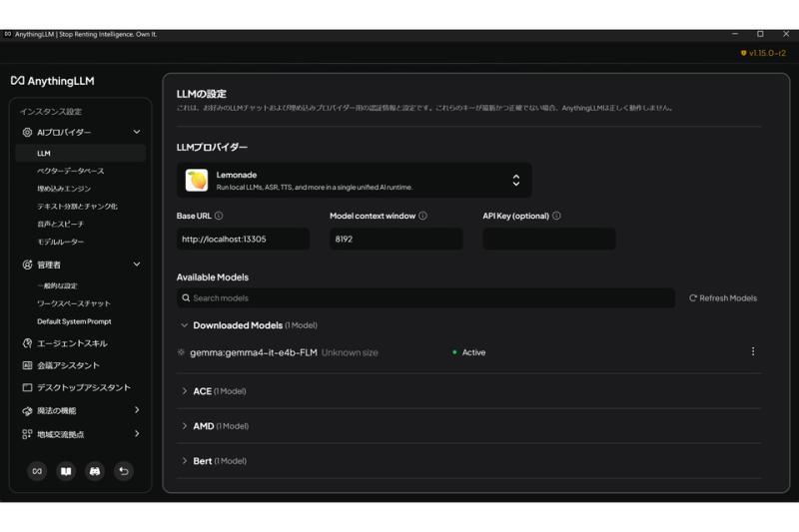Click the デスクトップアシスタント icon

[27, 388]
